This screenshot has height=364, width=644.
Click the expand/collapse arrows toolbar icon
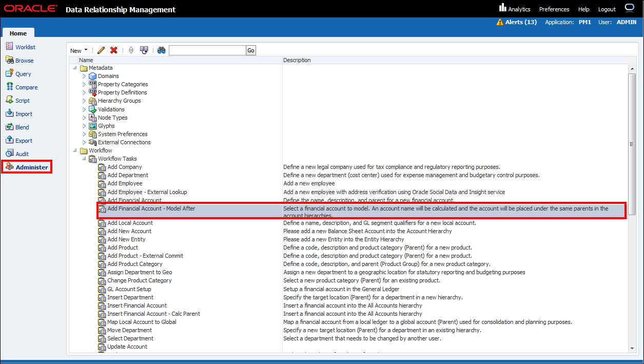coord(131,50)
